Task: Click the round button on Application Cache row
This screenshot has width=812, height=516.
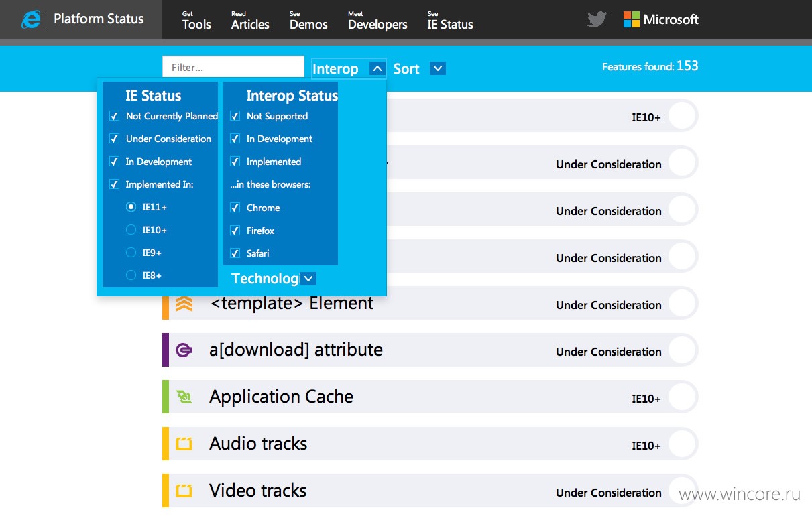Action: click(682, 397)
